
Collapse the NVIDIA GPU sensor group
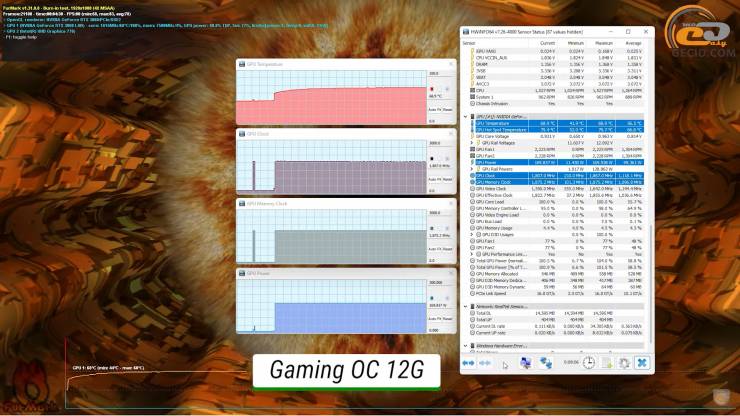point(466,117)
